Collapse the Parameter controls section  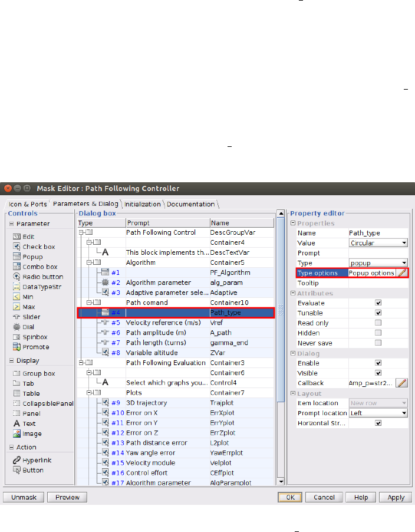click(12, 224)
